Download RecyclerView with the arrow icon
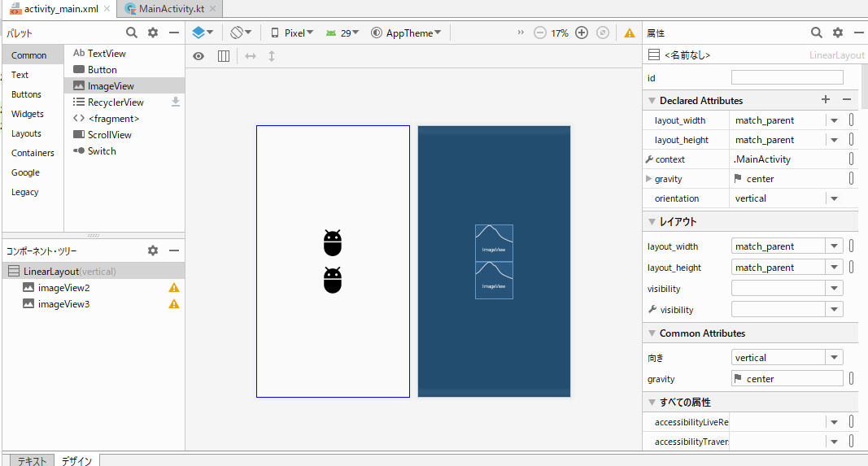 (175, 102)
